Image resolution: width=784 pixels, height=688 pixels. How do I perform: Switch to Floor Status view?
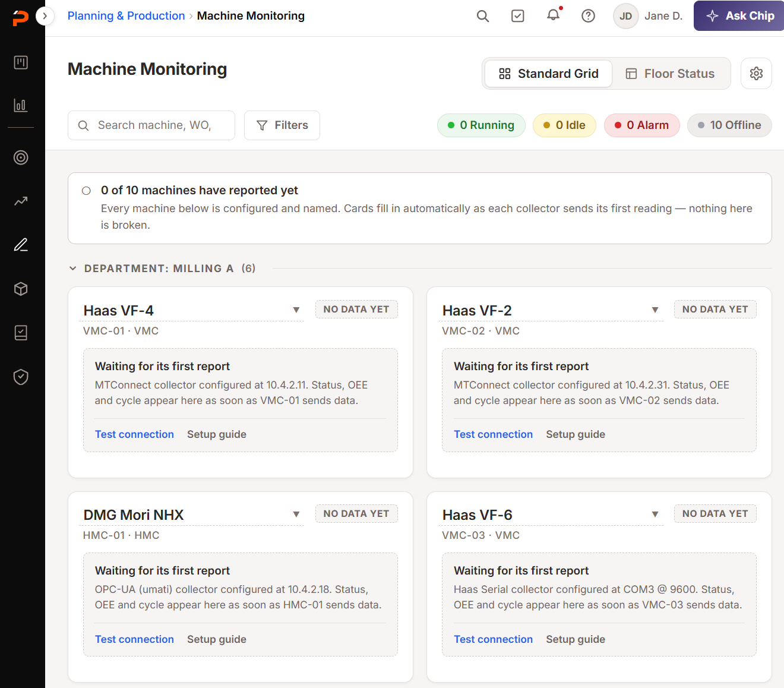(671, 74)
